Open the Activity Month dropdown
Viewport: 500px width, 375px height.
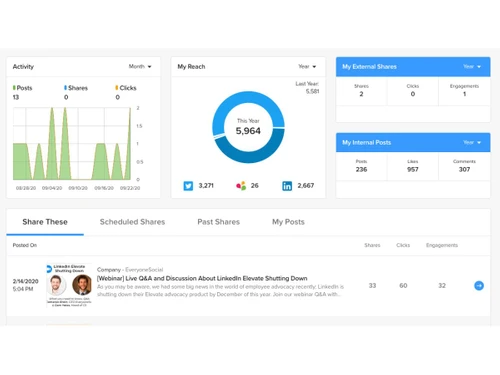tap(140, 66)
